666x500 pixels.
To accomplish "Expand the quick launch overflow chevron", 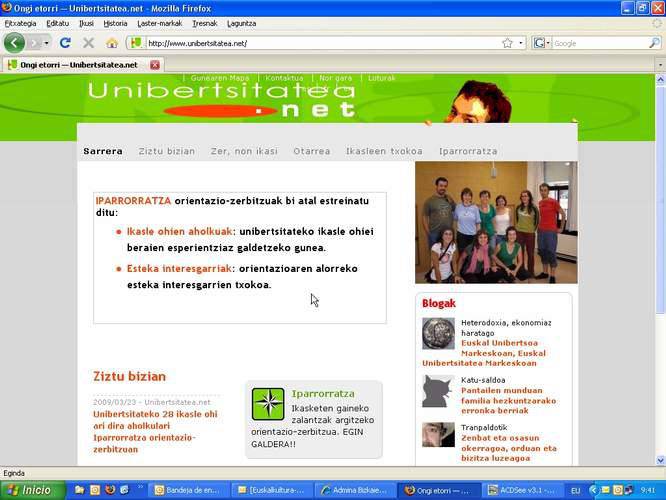I will tap(140, 487).
